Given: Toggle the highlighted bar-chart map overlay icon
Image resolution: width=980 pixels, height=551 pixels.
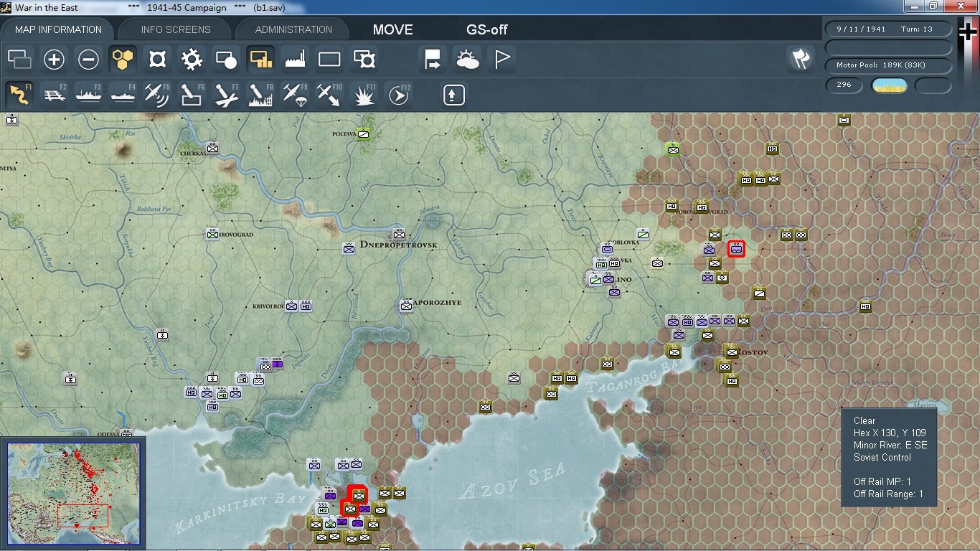Looking at the screenshot, I should coord(260,60).
